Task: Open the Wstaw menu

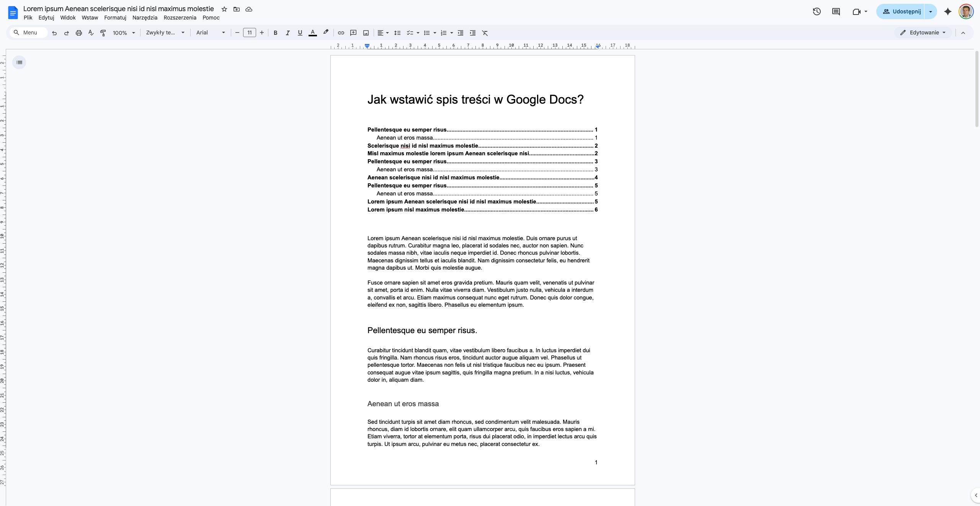Action: click(90, 18)
